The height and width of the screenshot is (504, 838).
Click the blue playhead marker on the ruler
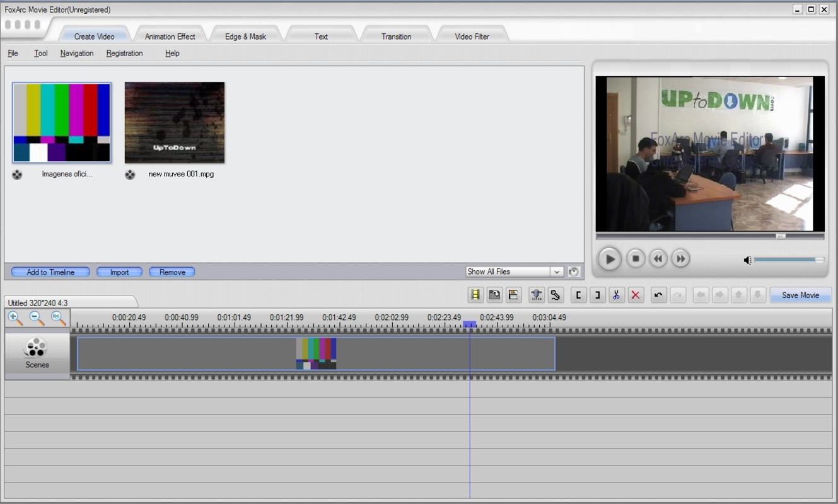point(469,324)
